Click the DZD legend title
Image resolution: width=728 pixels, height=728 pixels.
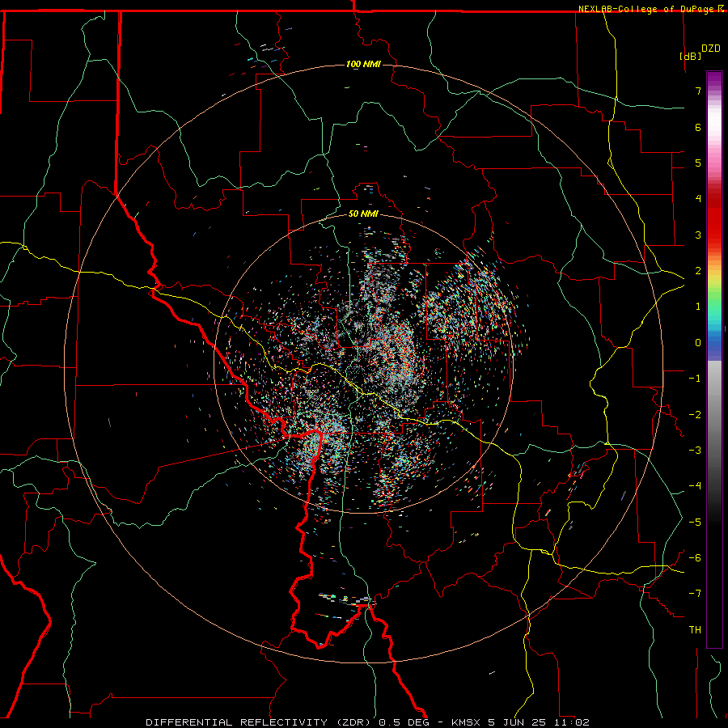711,49
